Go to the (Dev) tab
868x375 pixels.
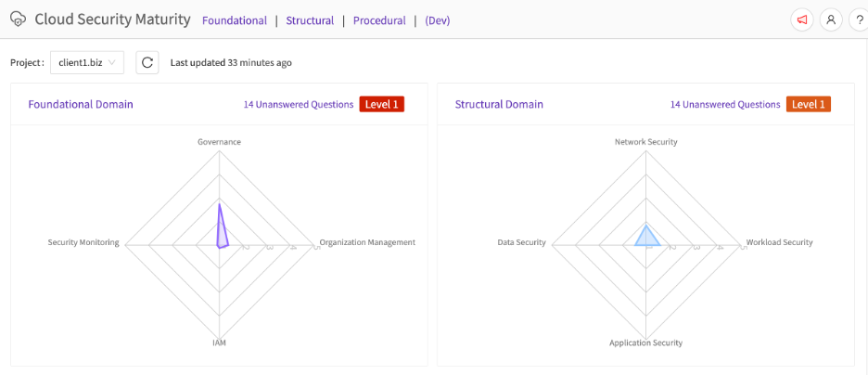[x=438, y=20]
